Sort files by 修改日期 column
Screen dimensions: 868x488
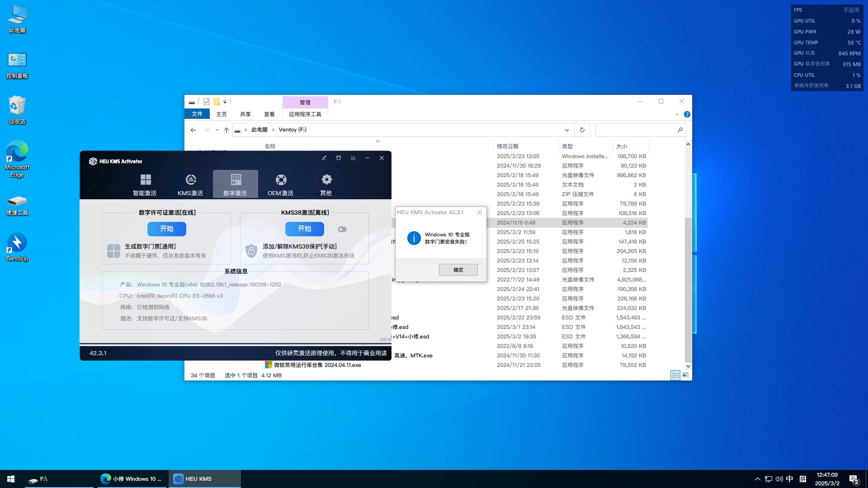(508, 146)
